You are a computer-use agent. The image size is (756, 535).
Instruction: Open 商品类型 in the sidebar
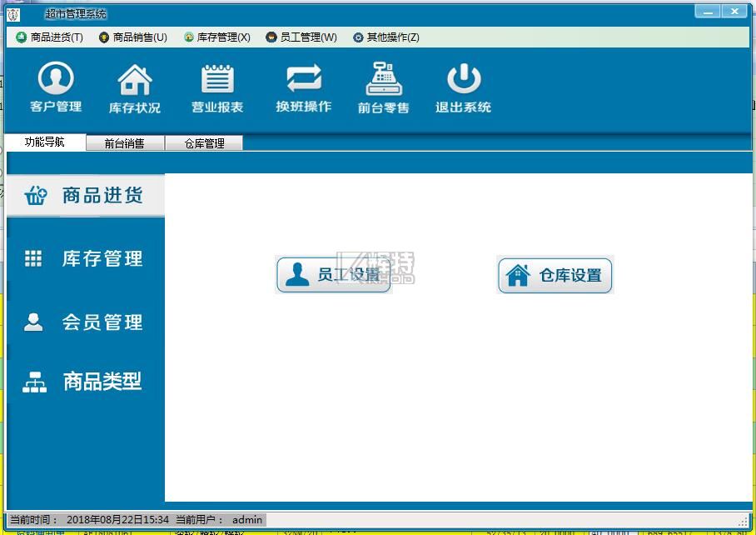click(x=102, y=382)
